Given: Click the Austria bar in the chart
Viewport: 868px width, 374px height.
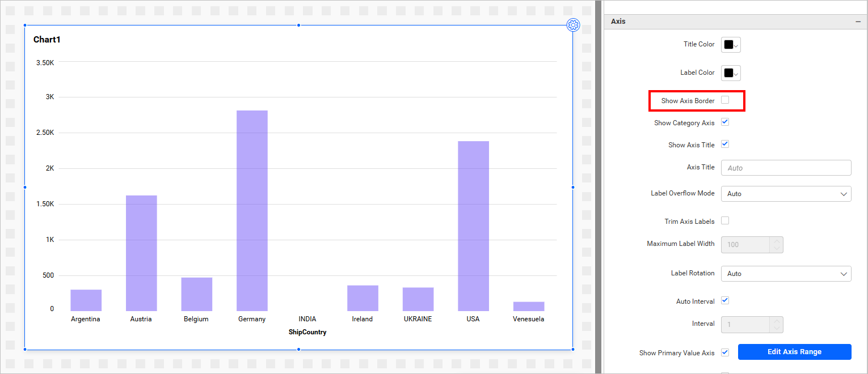Looking at the screenshot, I should coord(141,253).
